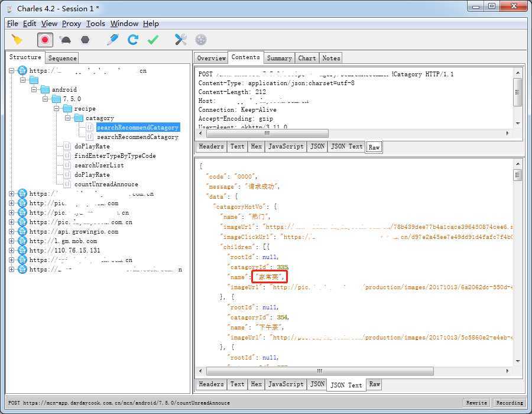Open the Proxy menu
Image resolution: width=532 pixels, height=414 pixels.
[72, 24]
